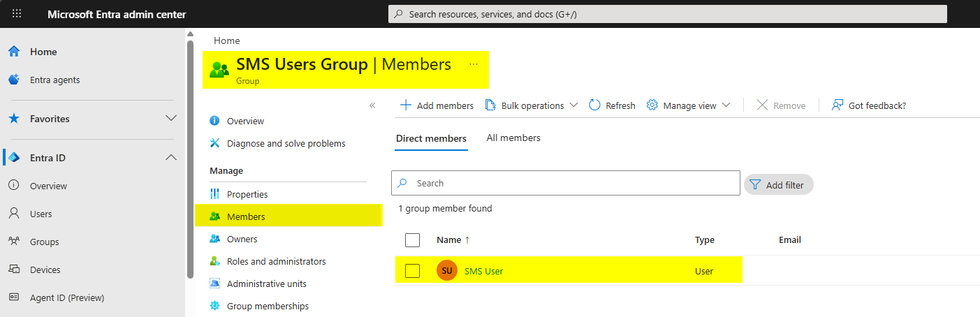Click the Microsoft Entra admin center title
980x317 pixels.
click(x=117, y=14)
